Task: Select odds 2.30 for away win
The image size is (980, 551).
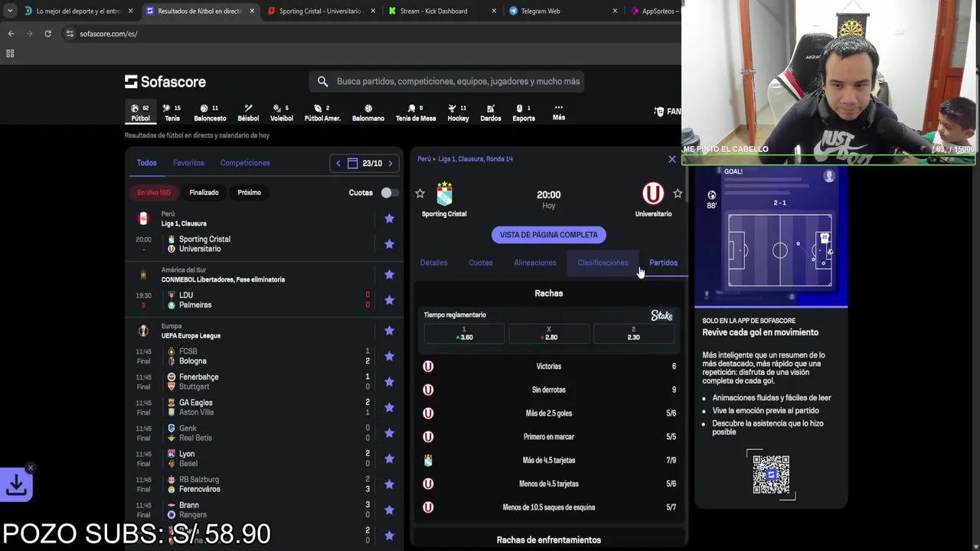Action: pyautogui.click(x=633, y=333)
